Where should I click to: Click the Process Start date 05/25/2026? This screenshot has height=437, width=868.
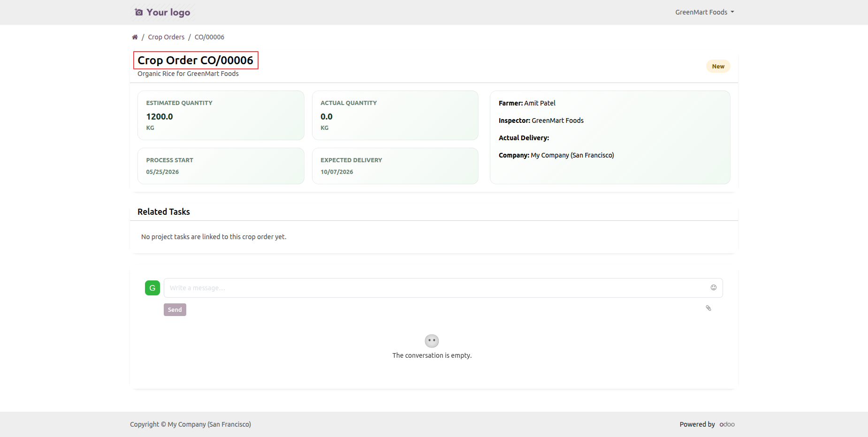162,172
